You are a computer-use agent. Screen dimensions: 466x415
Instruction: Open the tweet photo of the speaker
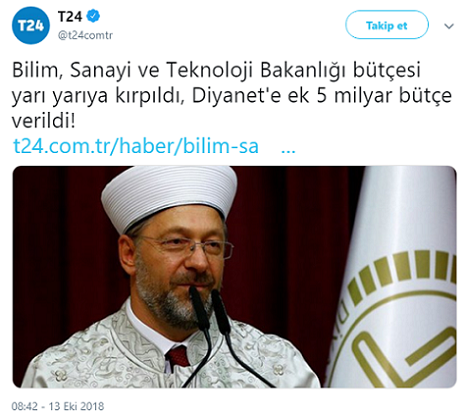click(x=234, y=277)
